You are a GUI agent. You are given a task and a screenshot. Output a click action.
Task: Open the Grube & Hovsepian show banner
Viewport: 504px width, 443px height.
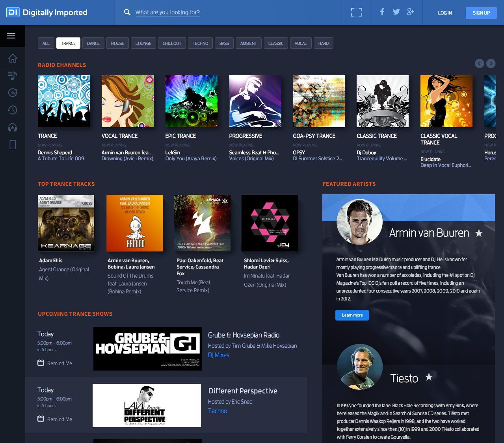tap(147, 349)
